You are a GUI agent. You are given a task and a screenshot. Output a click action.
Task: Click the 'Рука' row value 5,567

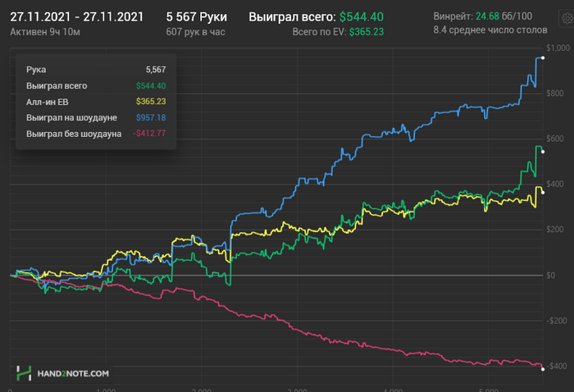[156, 70]
